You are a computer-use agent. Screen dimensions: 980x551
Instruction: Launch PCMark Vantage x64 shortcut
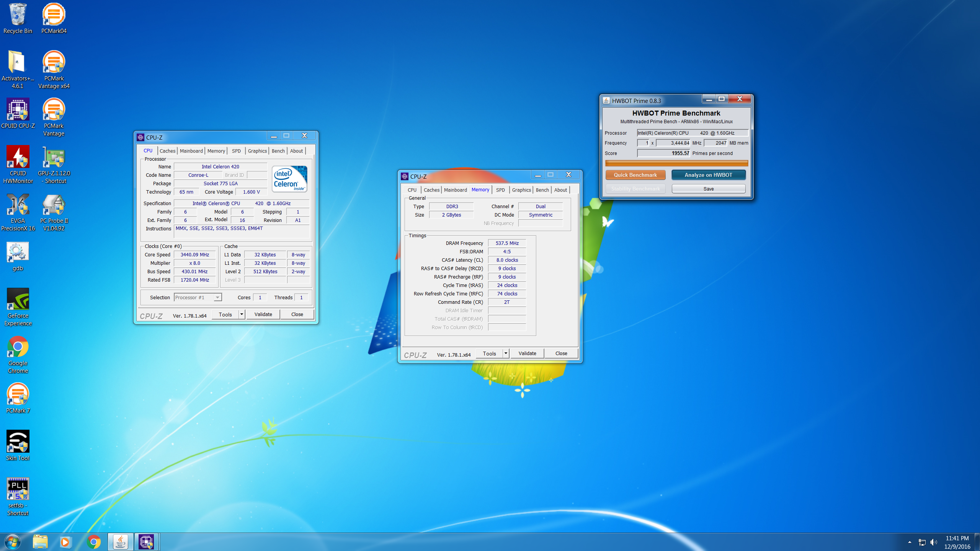(x=54, y=70)
